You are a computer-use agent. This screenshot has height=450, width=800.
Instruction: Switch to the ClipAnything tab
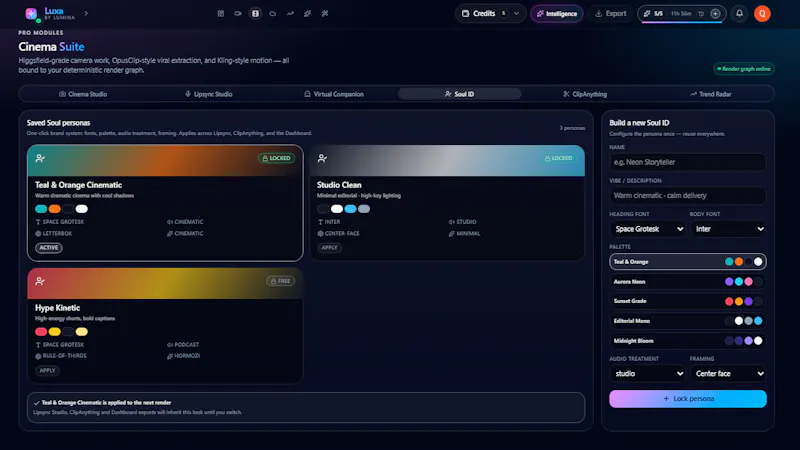[585, 94]
